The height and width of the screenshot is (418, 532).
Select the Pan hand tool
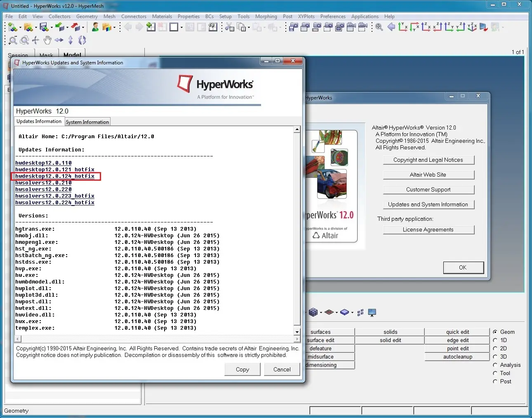point(47,40)
